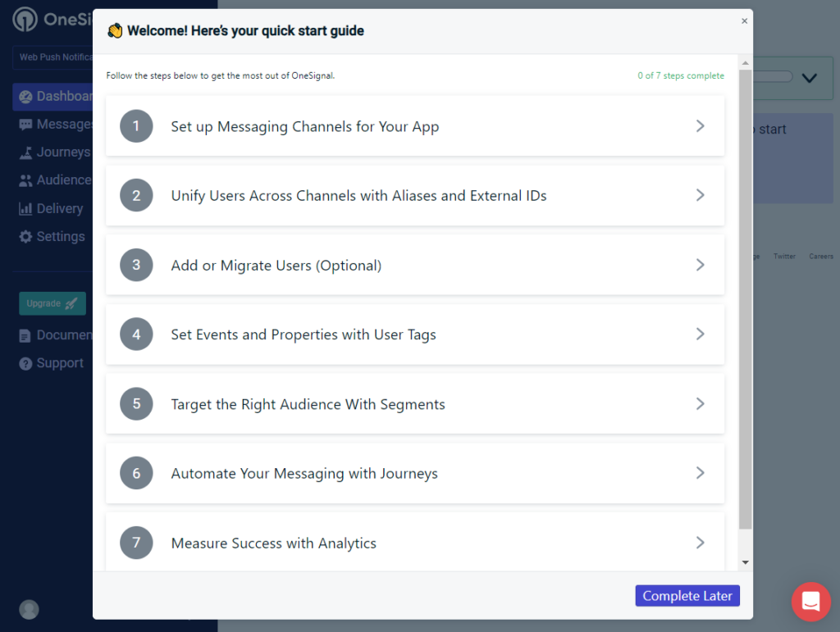Expand Add or Migrate Users chevron
Viewport: 840px width, 632px height.
coord(701,265)
